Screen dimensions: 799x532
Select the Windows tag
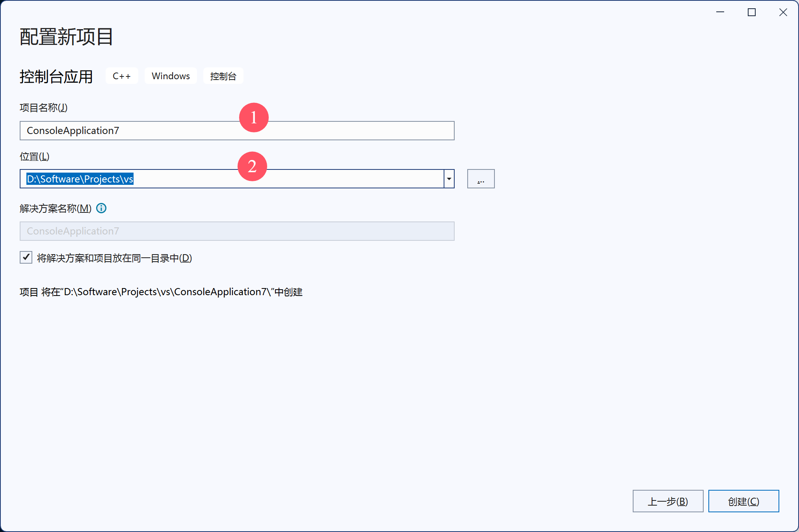click(171, 76)
